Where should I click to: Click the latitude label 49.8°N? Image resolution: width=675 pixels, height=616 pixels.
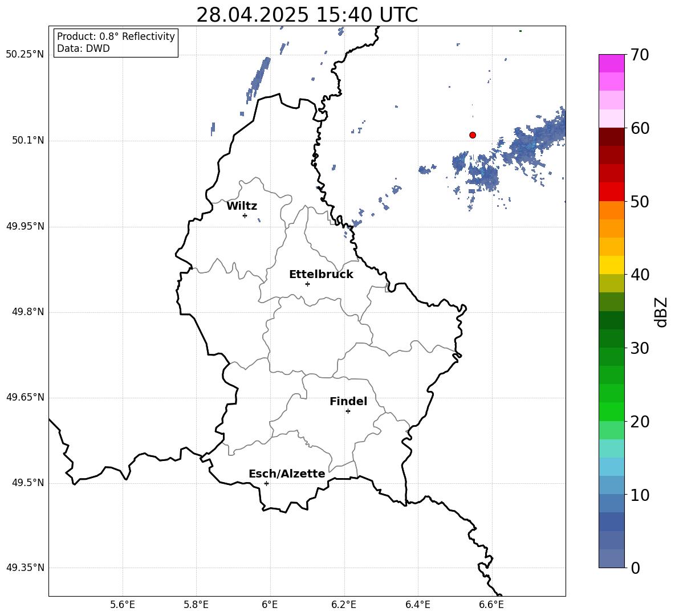click(x=28, y=312)
